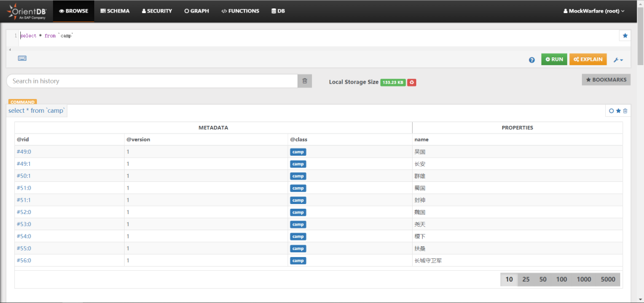Open record #51:0

tap(24, 188)
